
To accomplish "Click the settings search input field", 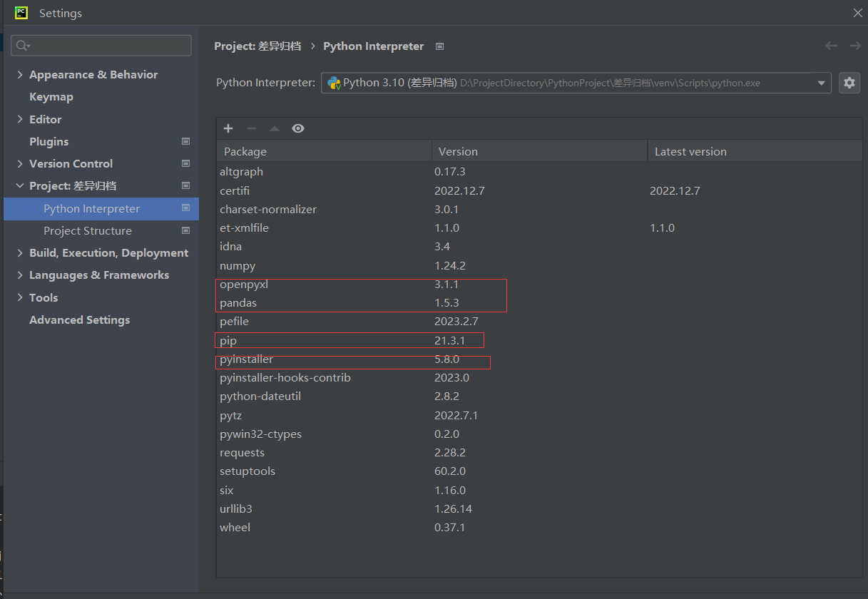I will tap(101, 46).
